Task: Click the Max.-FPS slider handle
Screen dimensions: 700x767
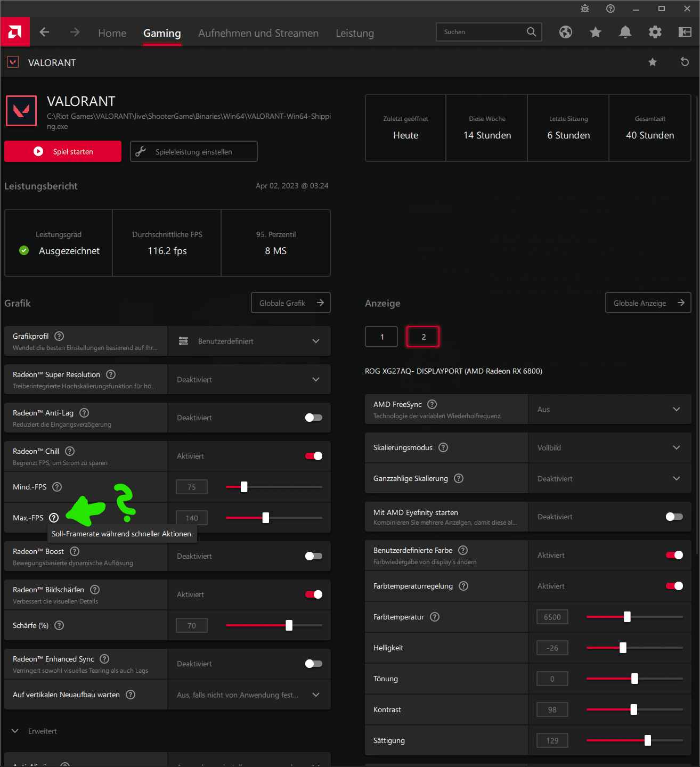Action: point(266,518)
